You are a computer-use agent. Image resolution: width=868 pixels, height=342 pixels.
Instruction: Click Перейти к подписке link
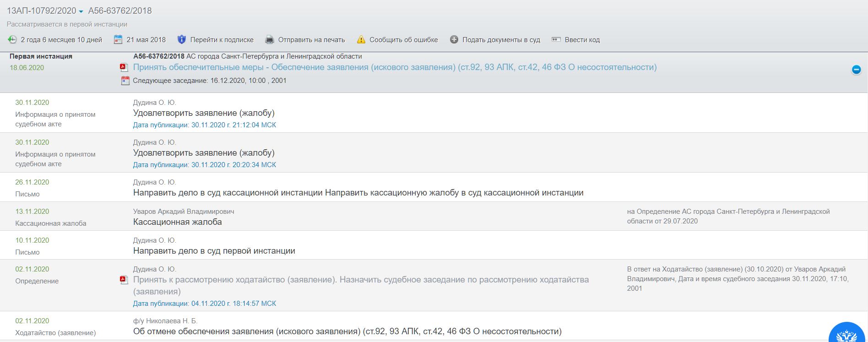coord(222,40)
